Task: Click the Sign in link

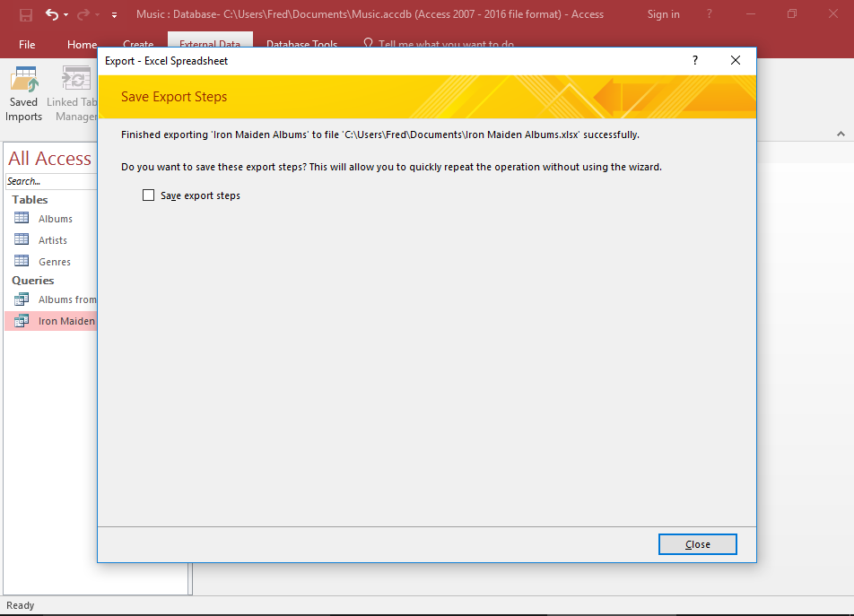Action: coord(663,14)
